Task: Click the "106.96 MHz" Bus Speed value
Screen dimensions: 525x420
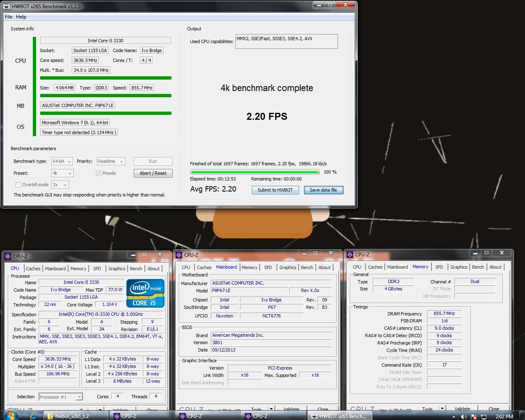Action: coord(58,374)
